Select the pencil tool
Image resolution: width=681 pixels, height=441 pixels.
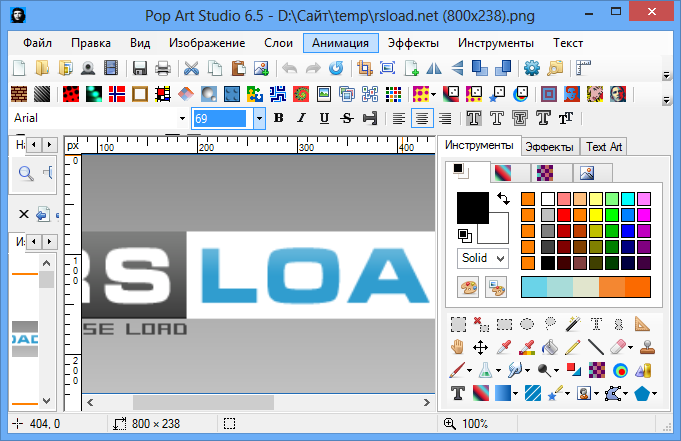[573, 347]
